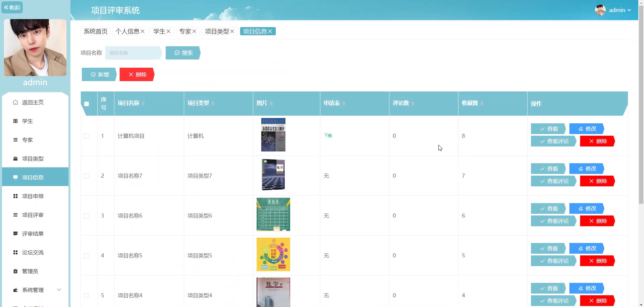
Task: Select the cell text 项目类型5
Action: (200, 255)
